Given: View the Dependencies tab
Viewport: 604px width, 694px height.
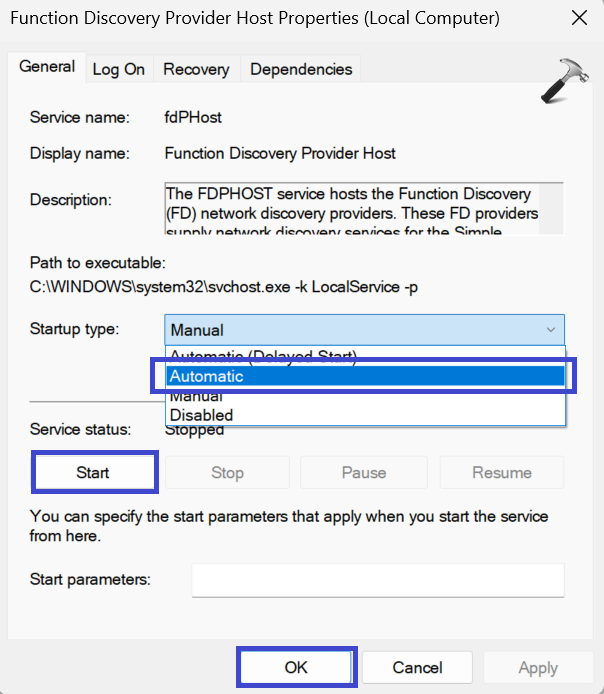Looking at the screenshot, I should coord(301,69).
